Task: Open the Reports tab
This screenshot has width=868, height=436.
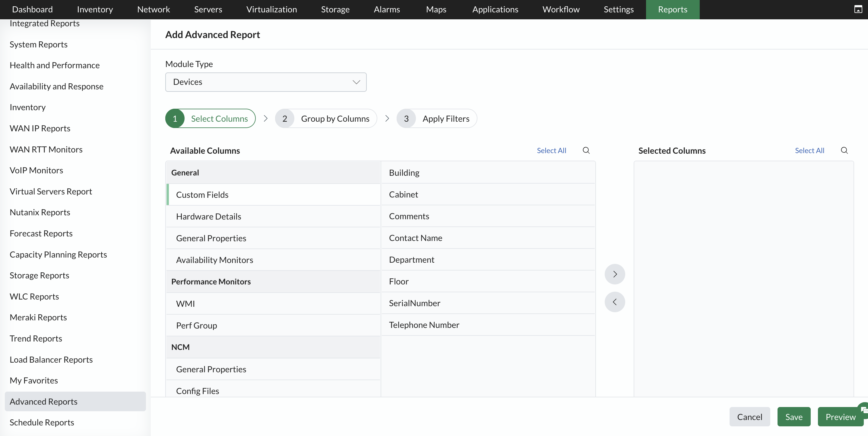Action: point(673,9)
